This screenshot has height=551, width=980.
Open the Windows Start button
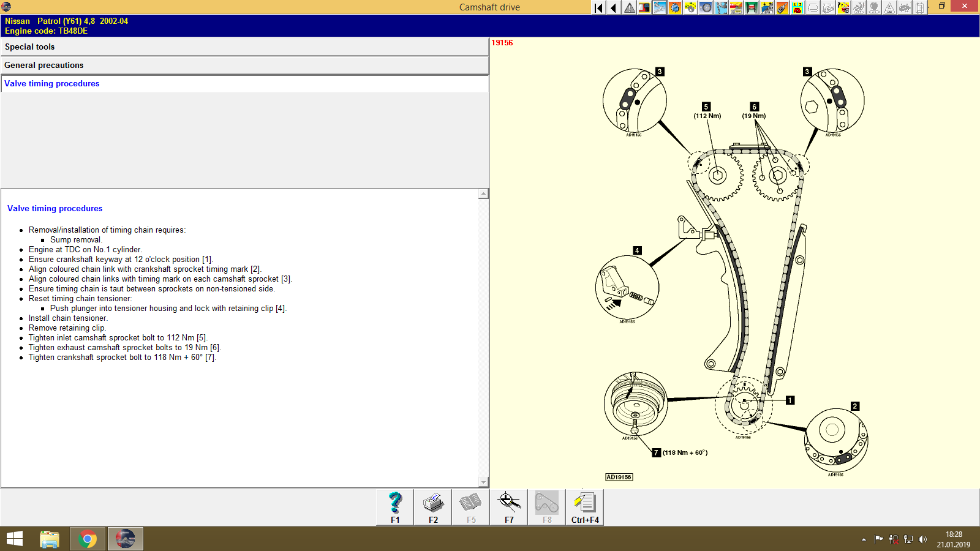(x=15, y=539)
